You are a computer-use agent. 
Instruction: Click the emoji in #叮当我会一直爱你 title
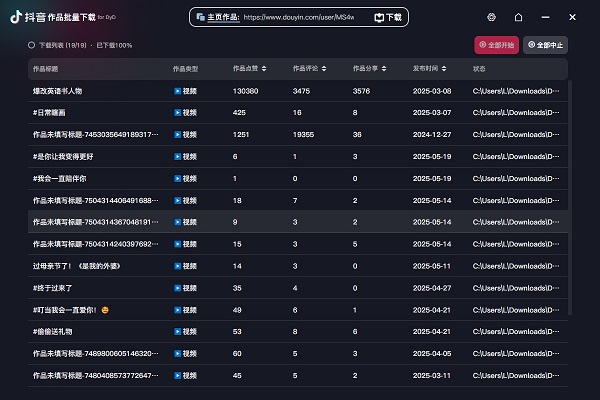point(105,310)
